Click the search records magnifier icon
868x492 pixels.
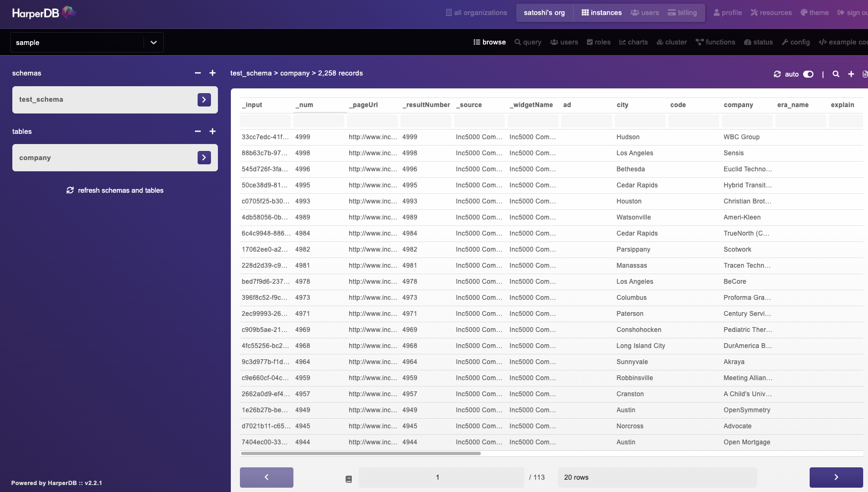836,74
